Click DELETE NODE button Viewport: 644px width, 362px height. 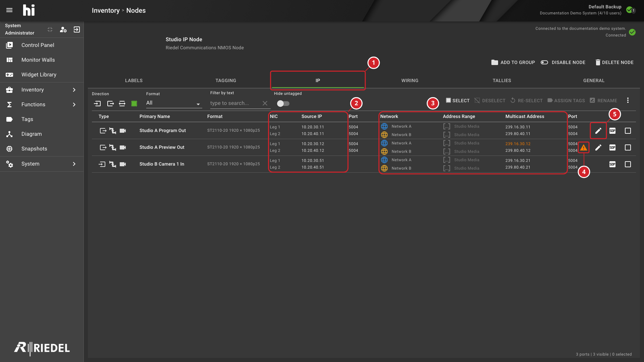tap(614, 62)
